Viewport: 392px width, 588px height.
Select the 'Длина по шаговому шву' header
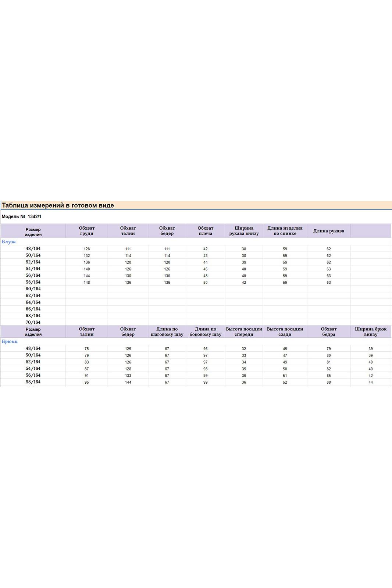click(167, 332)
